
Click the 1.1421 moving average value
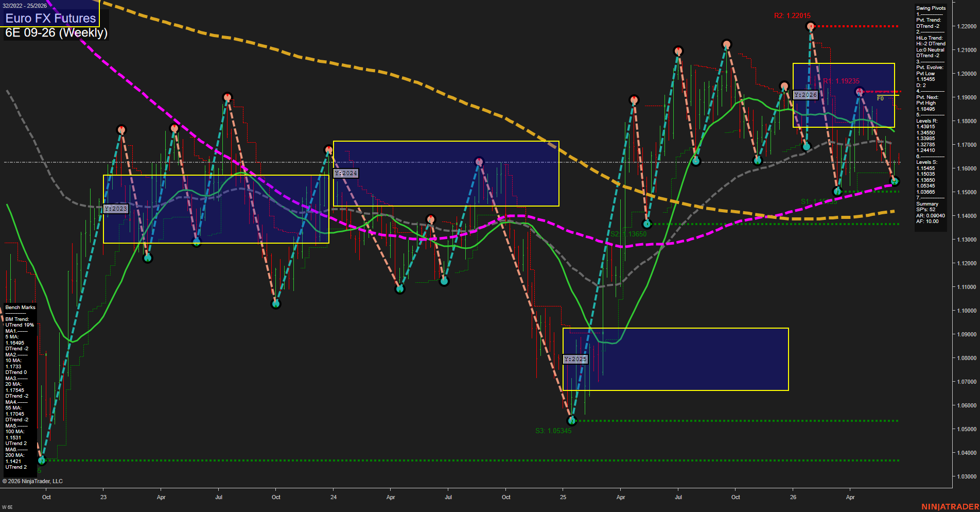point(13,462)
